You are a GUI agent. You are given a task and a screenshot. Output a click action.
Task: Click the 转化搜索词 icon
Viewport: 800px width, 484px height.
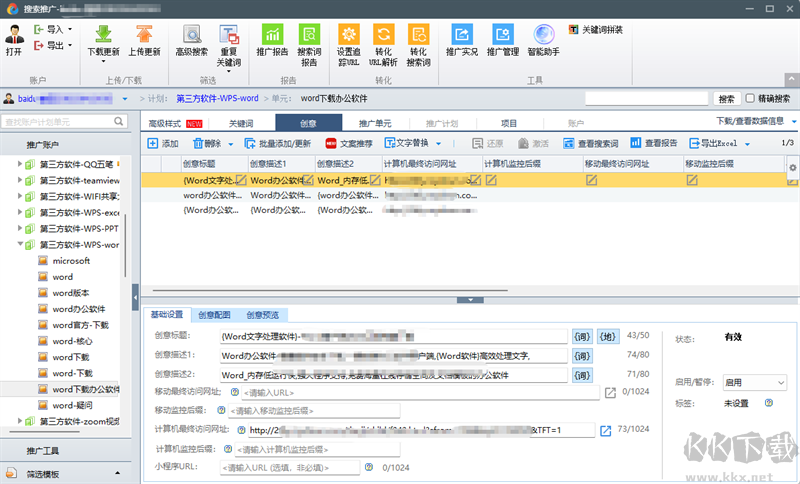pyautogui.click(x=418, y=34)
